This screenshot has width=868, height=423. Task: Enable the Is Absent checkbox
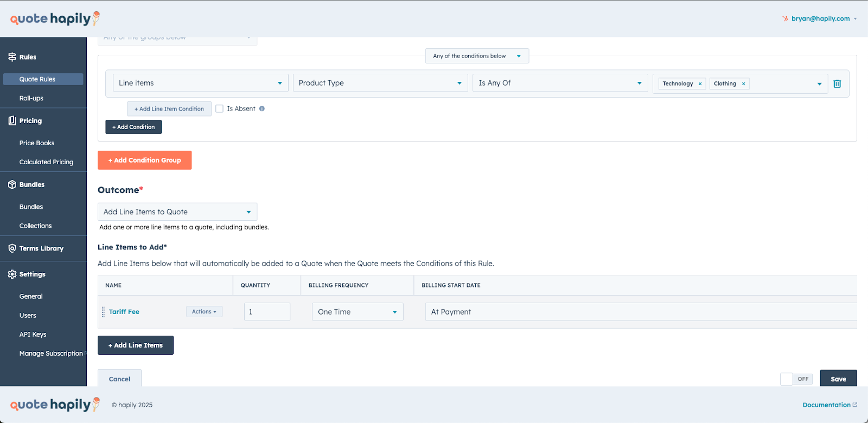point(220,108)
